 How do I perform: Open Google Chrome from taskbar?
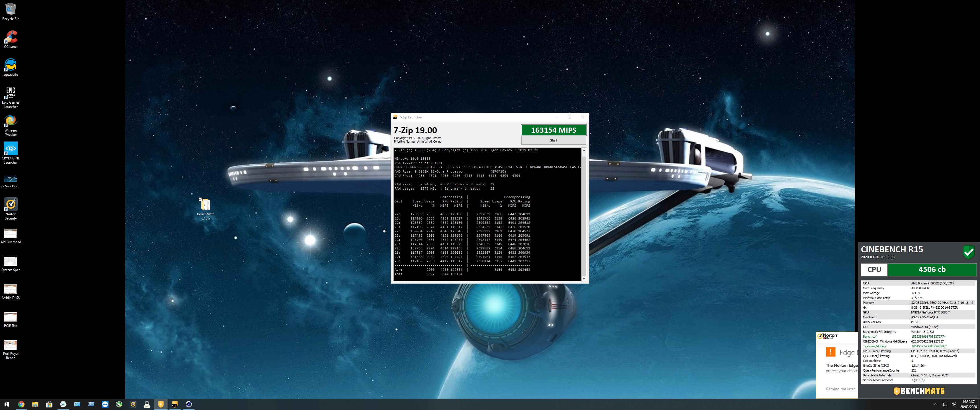click(x=21, y=404)
